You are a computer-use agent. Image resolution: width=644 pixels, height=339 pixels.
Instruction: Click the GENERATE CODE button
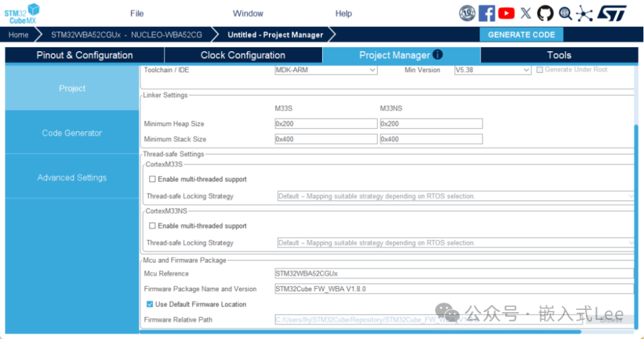click(521, 35)
